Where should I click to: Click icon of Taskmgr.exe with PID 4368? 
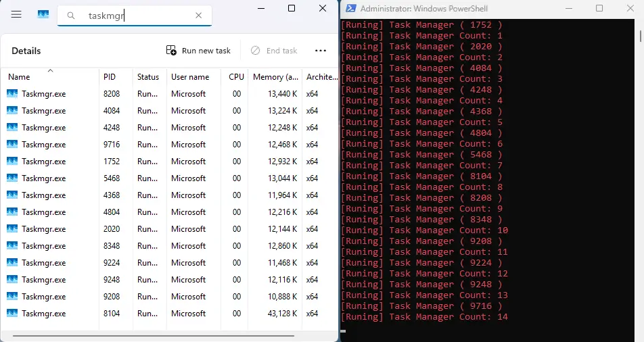pyautogui.click(x=12, y=195)
